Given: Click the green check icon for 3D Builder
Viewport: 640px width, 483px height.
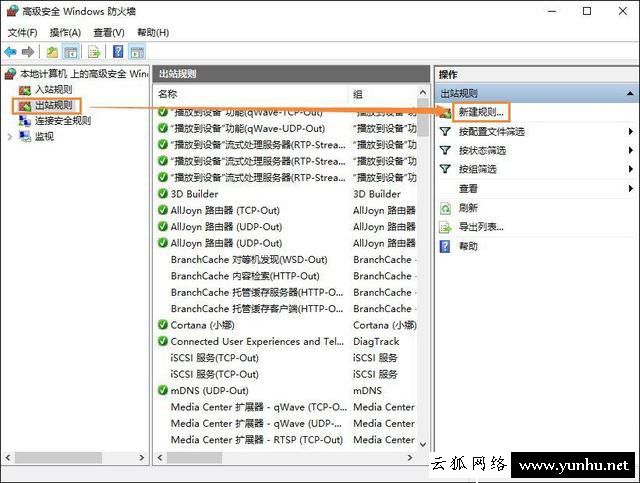Looking at the screenshot, I should coord(163,194).
